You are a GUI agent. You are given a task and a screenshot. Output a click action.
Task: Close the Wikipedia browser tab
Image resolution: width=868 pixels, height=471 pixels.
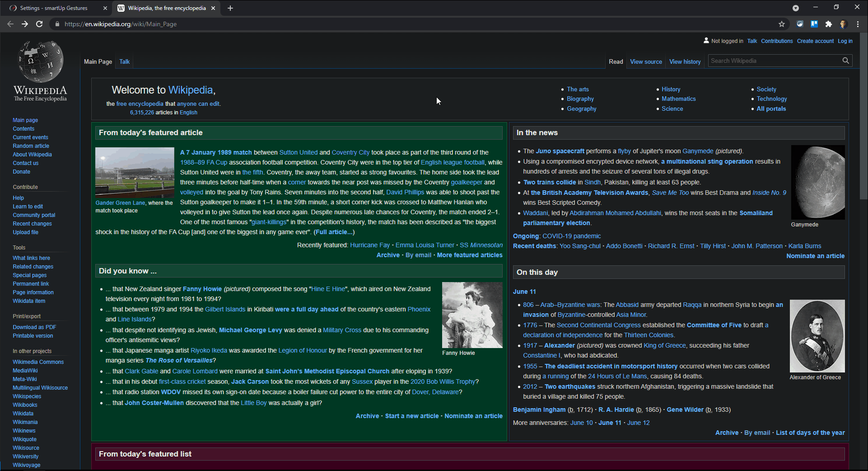(213, 8)
